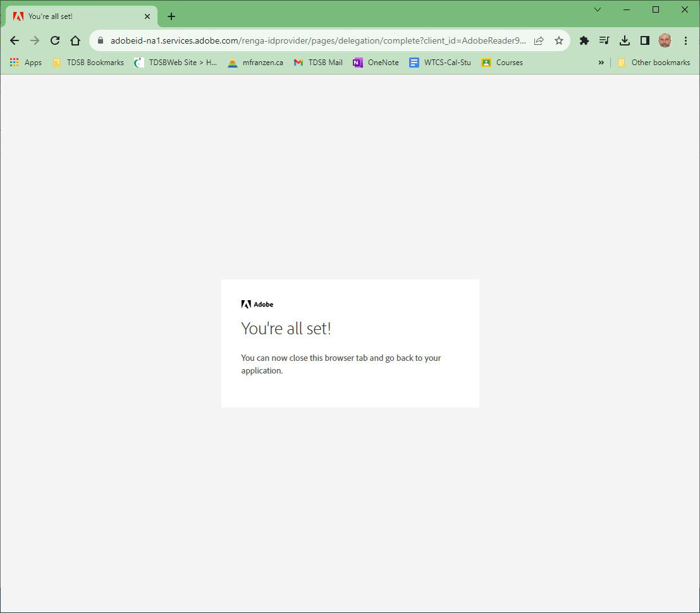Open the Other bookmarks folder
The width and height of the screenshot is (700, 613).
tap(653, 63)
